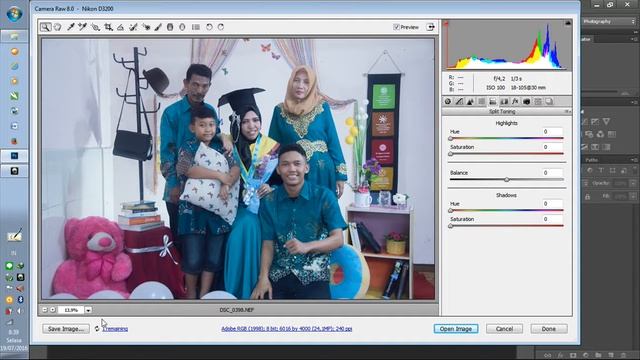Click the Save Image button
640x360 pixels.
click(x=66, y=329)
